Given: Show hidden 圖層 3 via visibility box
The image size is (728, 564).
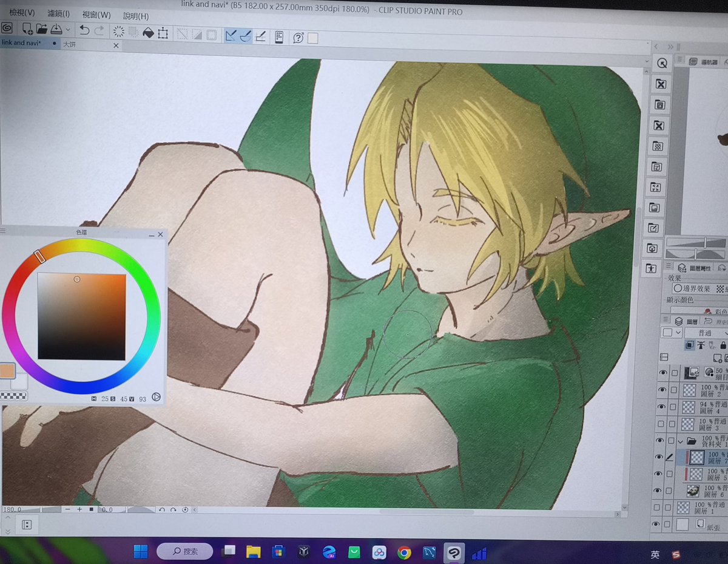Looking at the screenshot, I should (x=661, y=424).
